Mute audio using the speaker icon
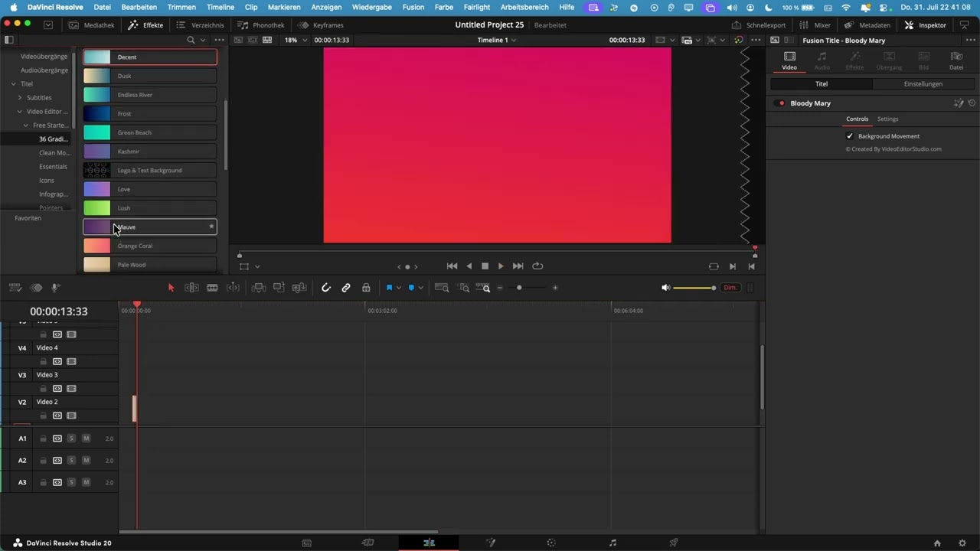The image size is (980, 551). tap(665, 288)
